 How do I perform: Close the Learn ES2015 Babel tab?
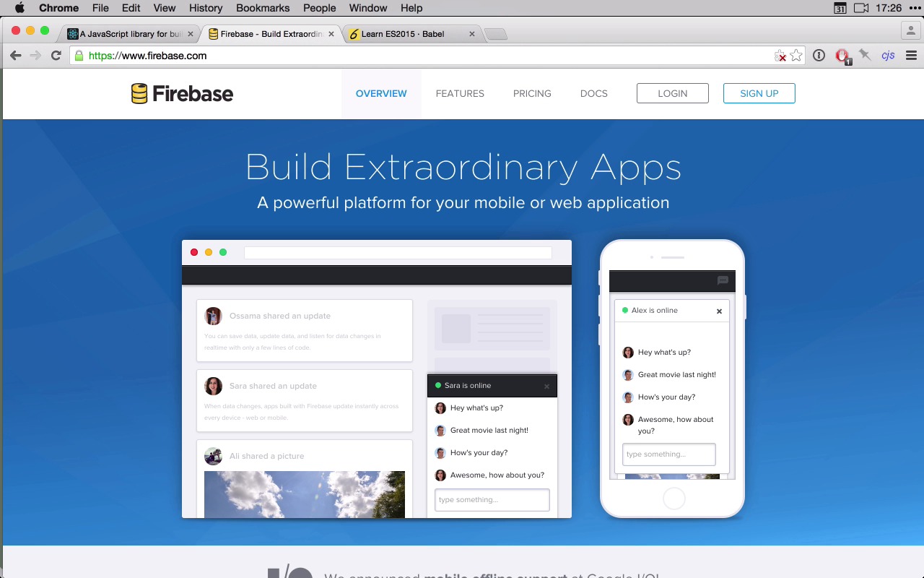(x=472, y=34)
